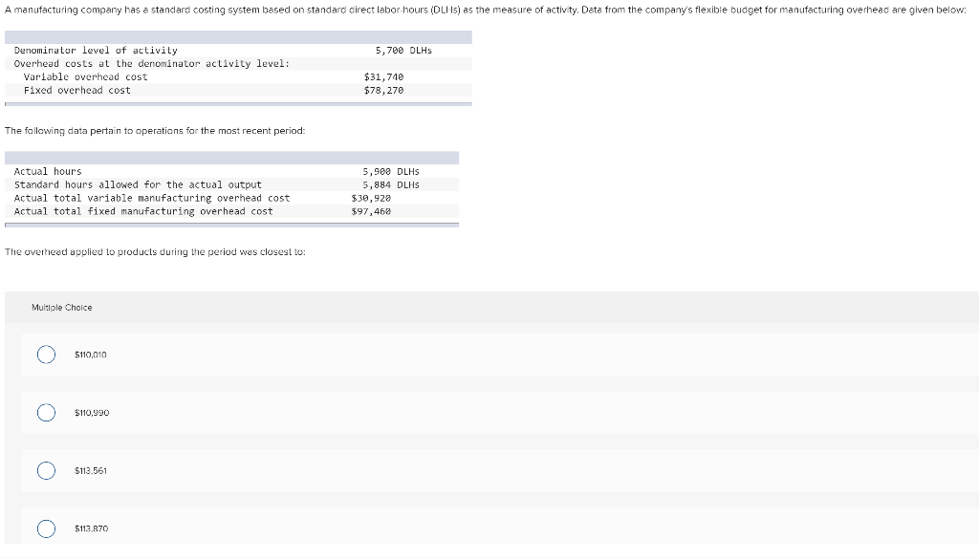Click the overhead applied to products question text

(155, 251)
